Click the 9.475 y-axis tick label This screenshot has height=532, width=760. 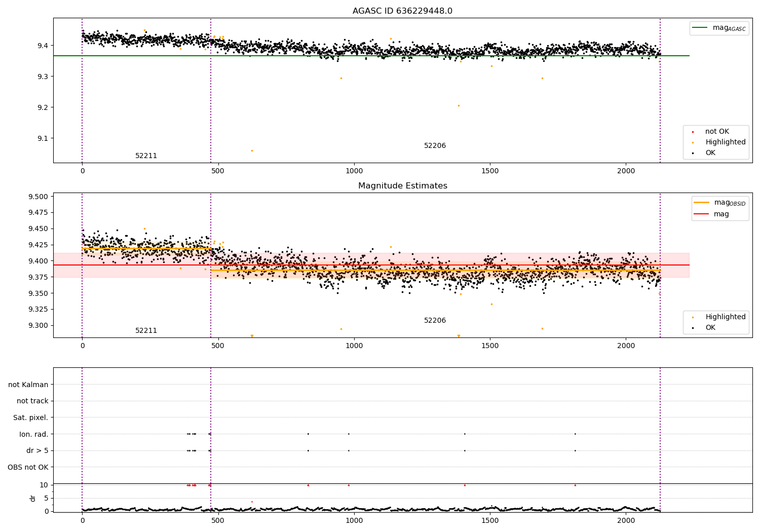[x=38, y=212]
